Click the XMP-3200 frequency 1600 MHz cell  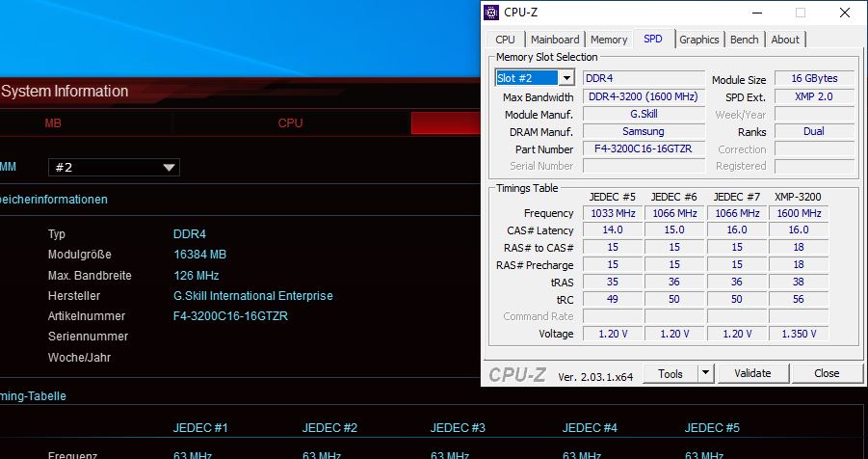click(x=799, y=213)
